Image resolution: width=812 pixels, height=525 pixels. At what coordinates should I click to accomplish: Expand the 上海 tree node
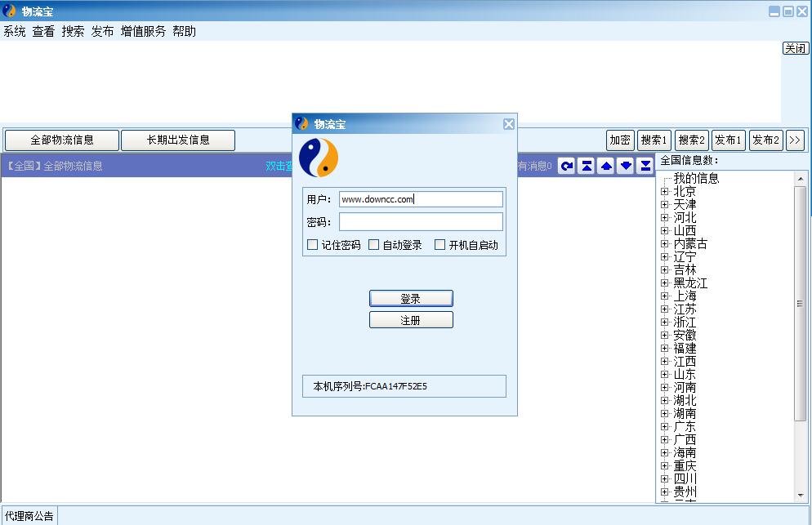665,296
